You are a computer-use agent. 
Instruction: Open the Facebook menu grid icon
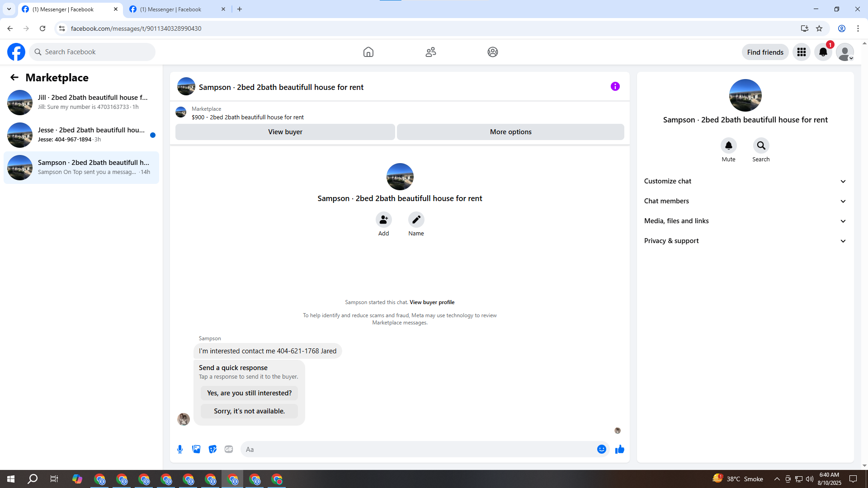(802, 52)
